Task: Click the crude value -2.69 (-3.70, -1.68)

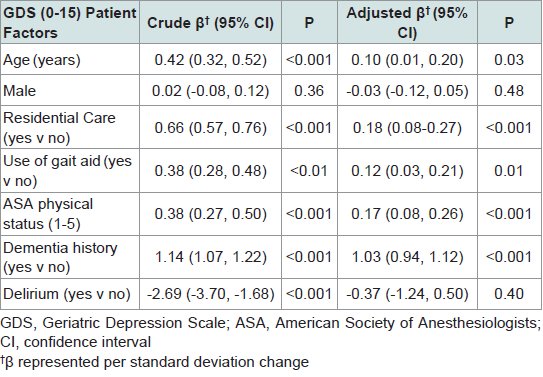Action: [211, 294]
